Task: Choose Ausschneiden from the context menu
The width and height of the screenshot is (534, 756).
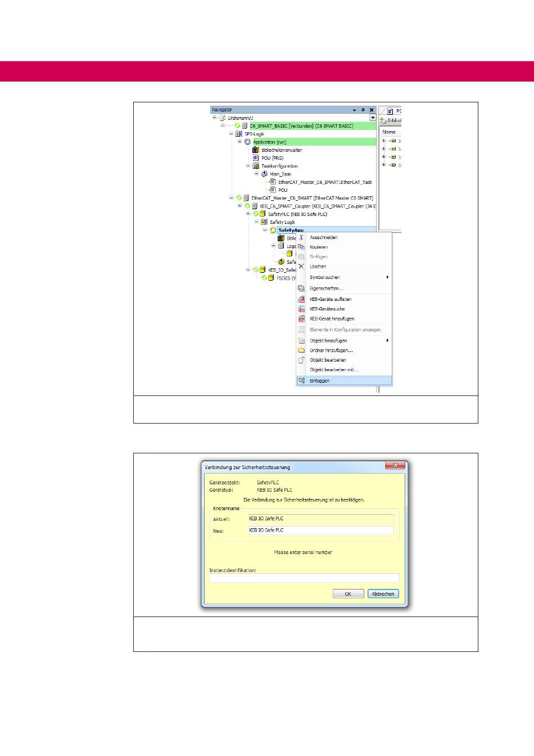Action: click(x=344, y=237)
